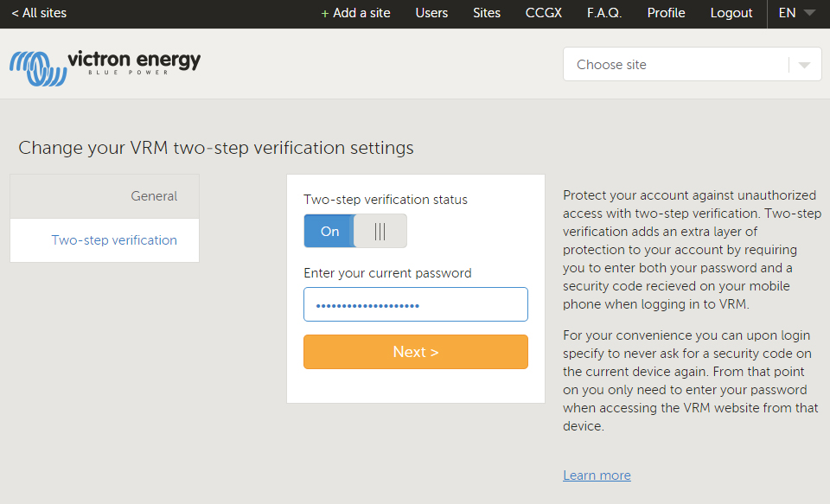Click the grey grip handle of the switch

point(380,232)
